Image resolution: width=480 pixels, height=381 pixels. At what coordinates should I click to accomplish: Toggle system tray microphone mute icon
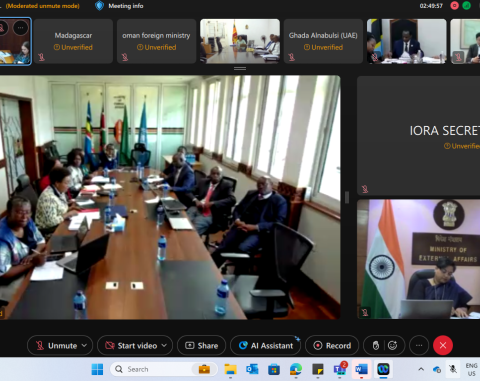pos(453,369)
